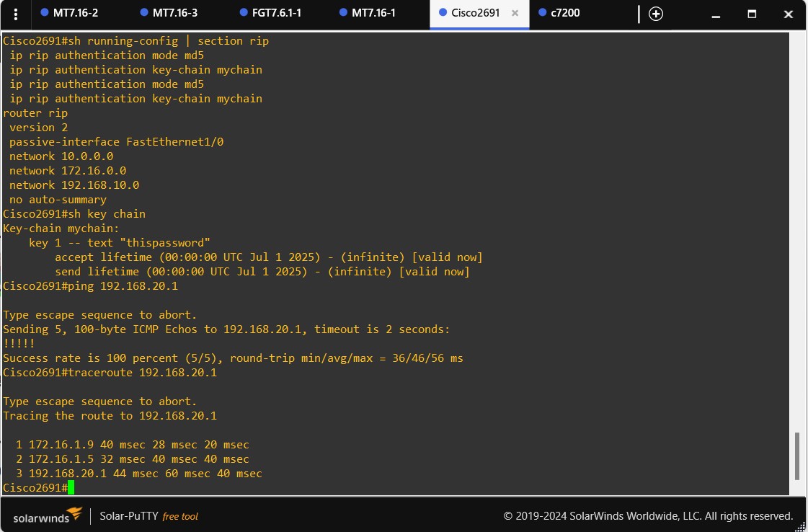Click the 'sh key chain' command line
The image size is (808, 532).
point(74,214)
